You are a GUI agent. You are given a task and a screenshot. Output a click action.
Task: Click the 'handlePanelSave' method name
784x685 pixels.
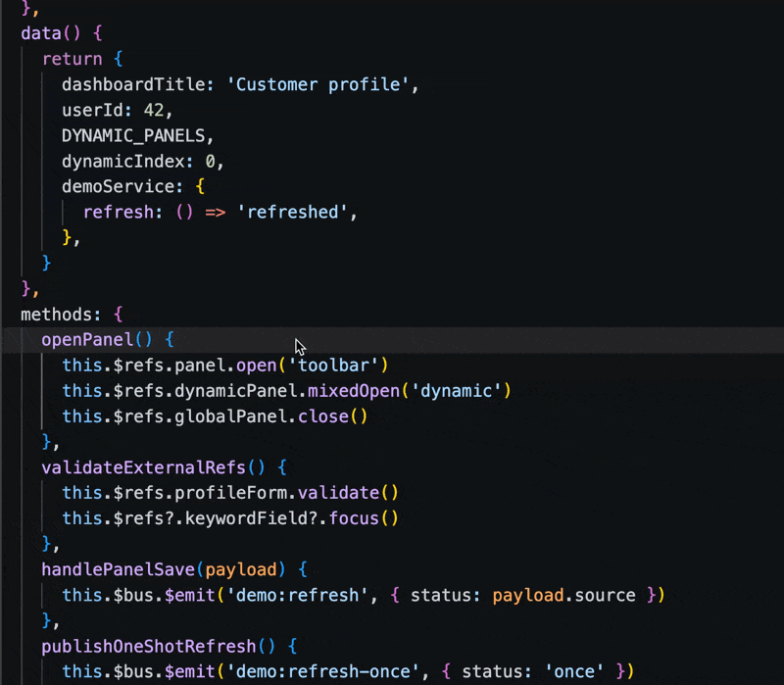point(118,569)
